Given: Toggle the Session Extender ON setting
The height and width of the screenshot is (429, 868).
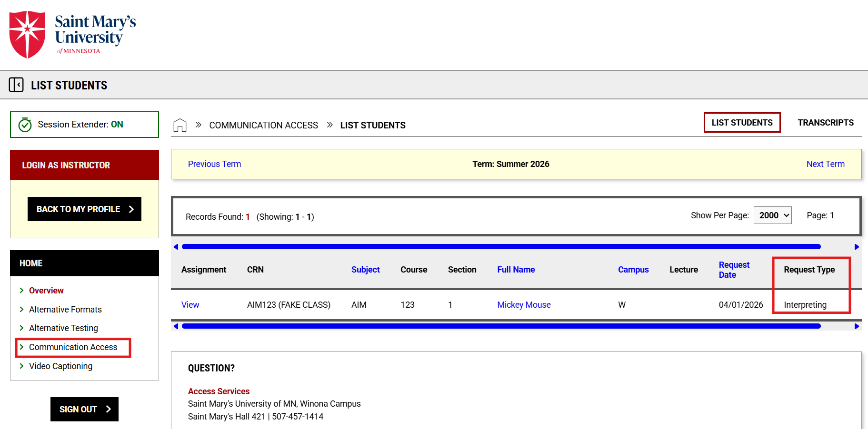Looking at the screenshot, I should [x=84, y=125].
